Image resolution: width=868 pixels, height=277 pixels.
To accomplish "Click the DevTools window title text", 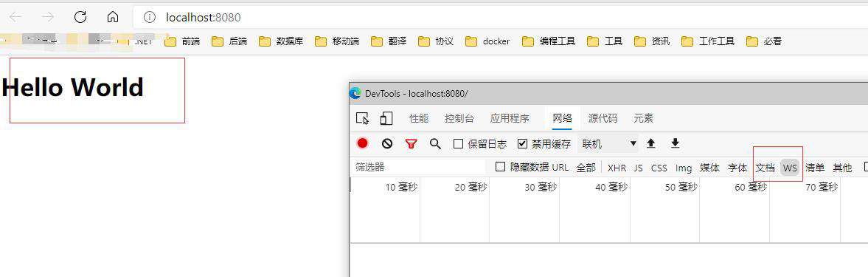I will pos(416,94).
